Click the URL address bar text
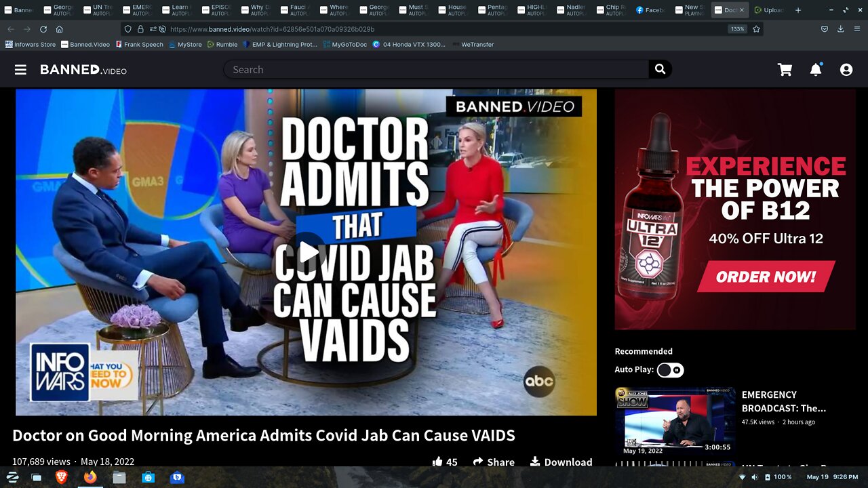 pyautogui.click(x=272, y=29)
